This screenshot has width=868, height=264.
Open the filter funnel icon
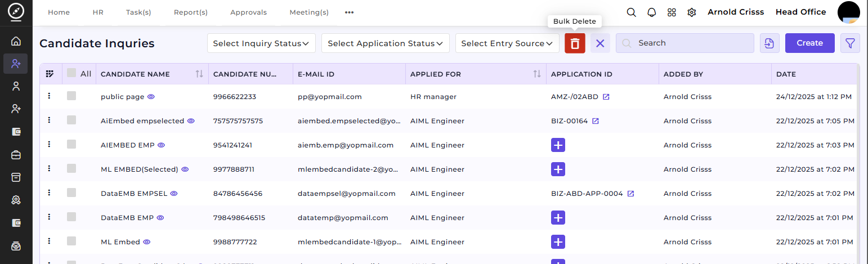[850, 43]
